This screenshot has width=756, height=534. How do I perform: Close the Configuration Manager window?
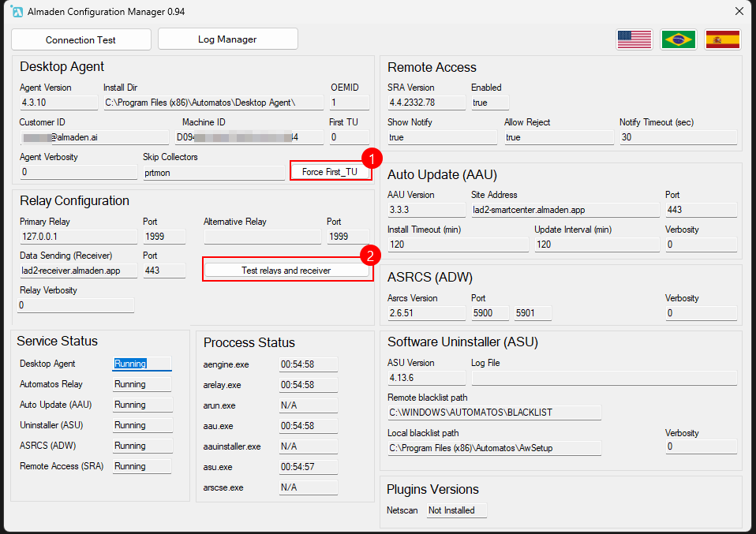[x=739, y=11]
